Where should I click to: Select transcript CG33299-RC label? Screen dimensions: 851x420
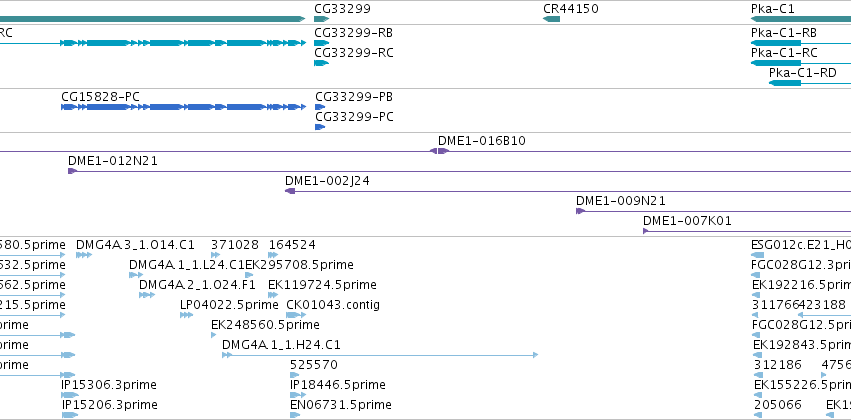click(x=353, y=53)
